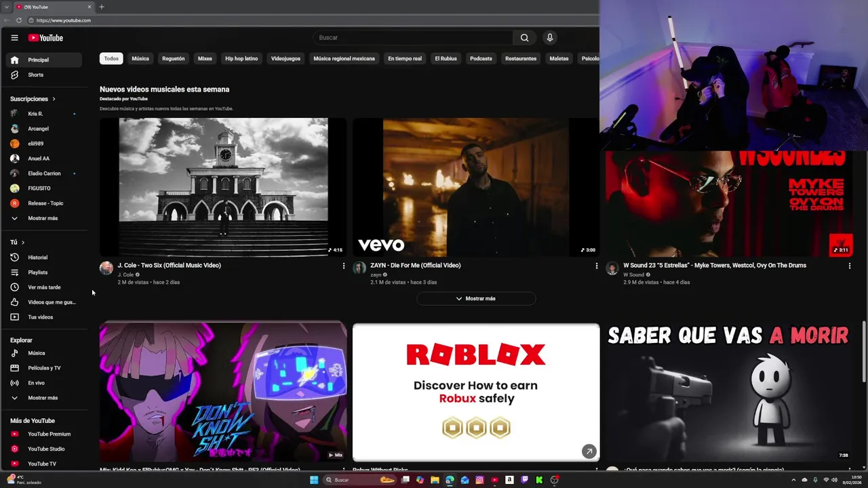
Task: Open Ver más tarde list
Action: coord(44,287)
